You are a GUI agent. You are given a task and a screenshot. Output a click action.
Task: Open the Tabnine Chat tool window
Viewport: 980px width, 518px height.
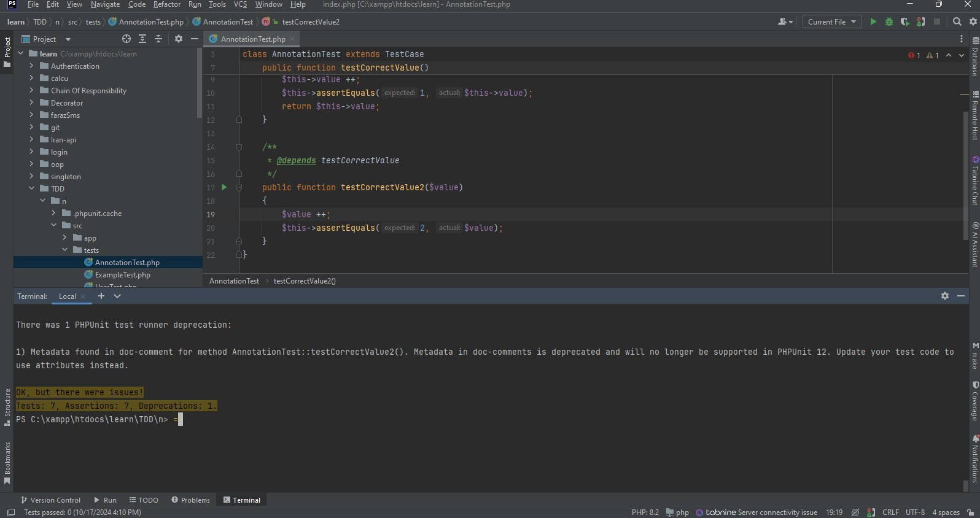[974, 180]
